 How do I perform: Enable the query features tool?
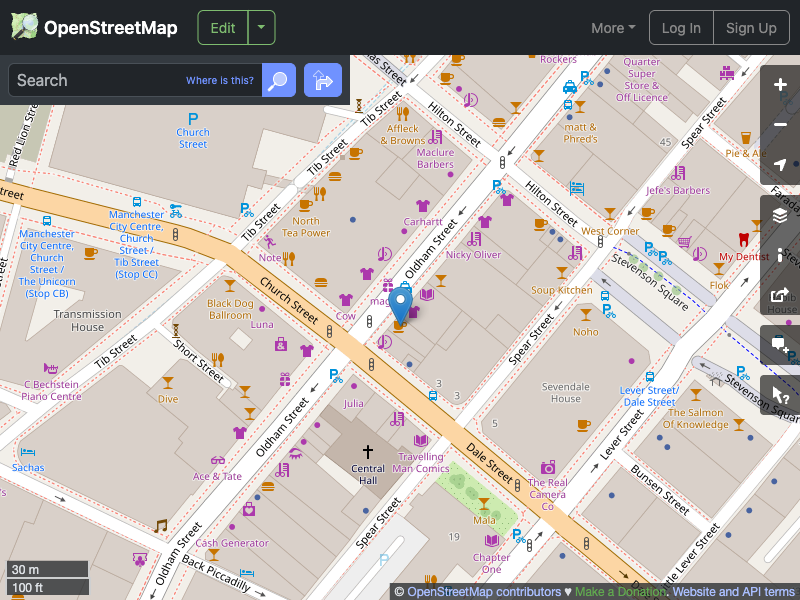[x=780, y=396]
